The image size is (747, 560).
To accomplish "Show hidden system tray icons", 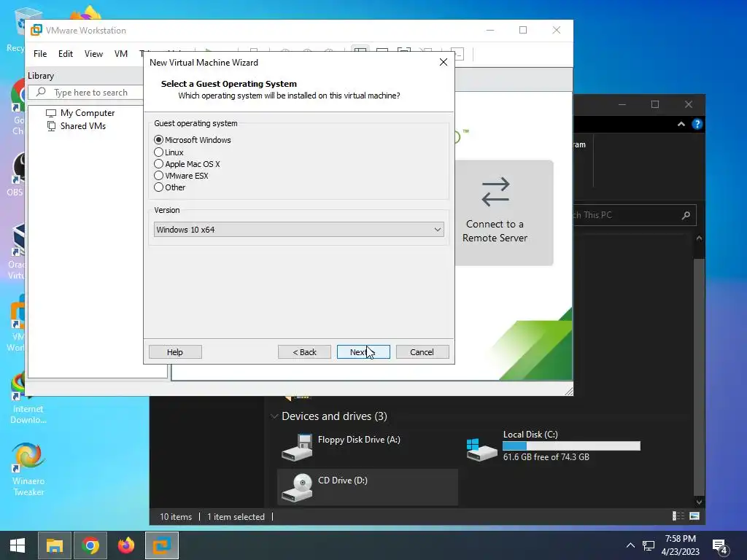I will click(x=630, y=545).
